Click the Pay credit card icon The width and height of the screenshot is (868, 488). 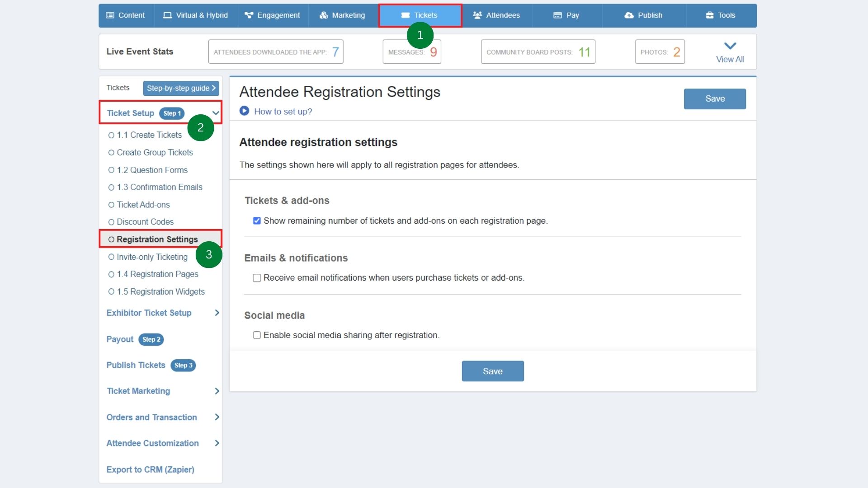click(558, 15)
